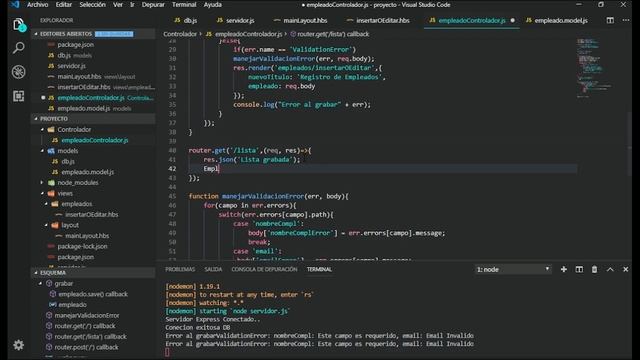Collapse the views folder
This screenshot has height=360, width=640.
pyautogui.click(x=42, y=193)
